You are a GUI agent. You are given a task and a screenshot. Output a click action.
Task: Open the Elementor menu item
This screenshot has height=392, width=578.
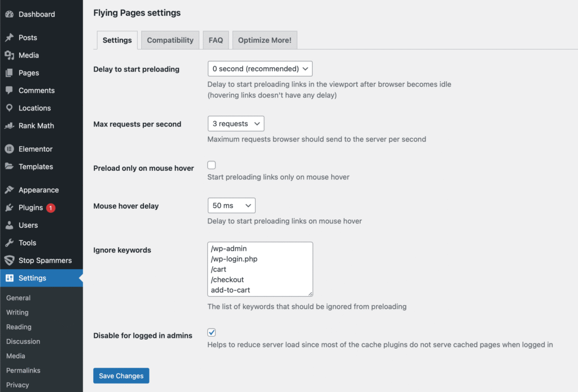pyautogui.click(x=41, y=149)
